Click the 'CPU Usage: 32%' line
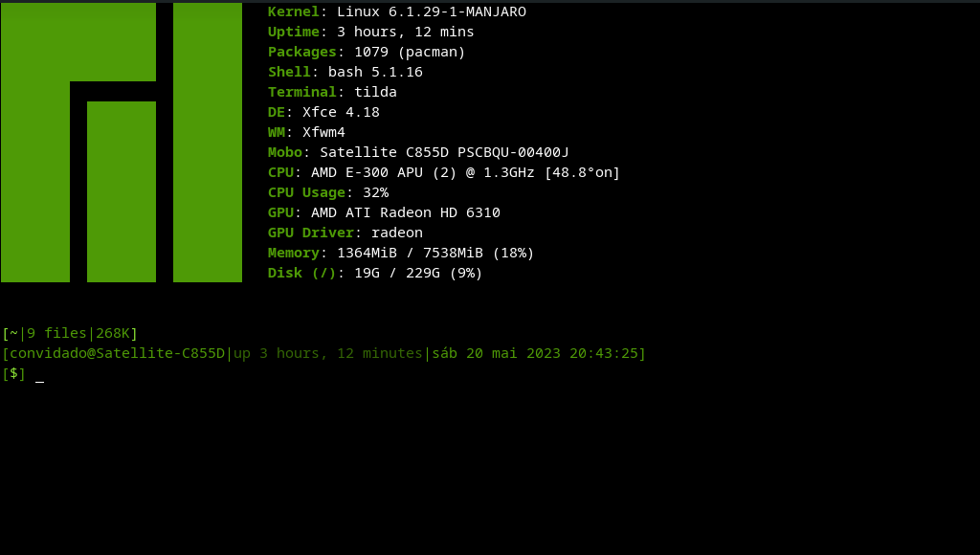Image resolution: width=980 pixels, height=555 pixels. (327, 192)
